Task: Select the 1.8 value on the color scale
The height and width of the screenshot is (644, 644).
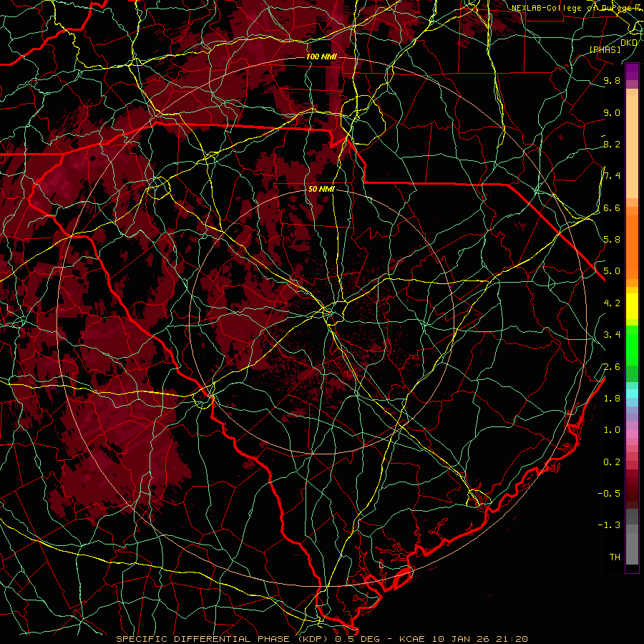Action: 612,399
